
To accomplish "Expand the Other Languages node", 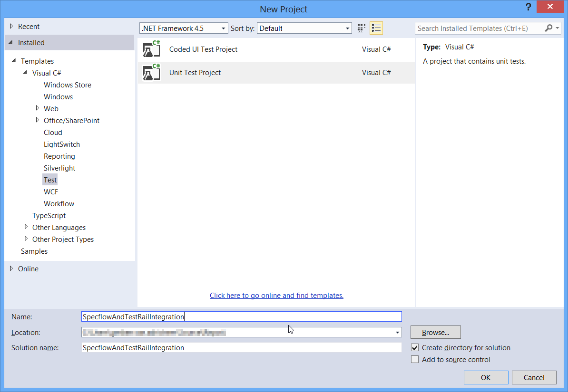I will [x=26, y=227].
